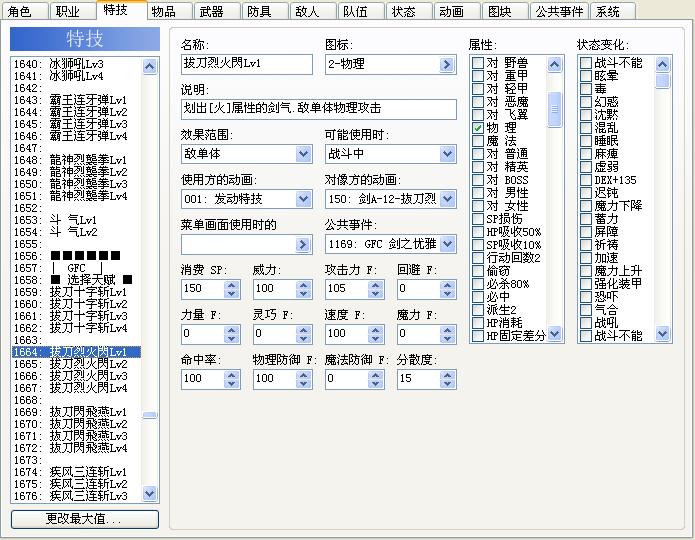Open the 图标 picker arrow button

447,65
